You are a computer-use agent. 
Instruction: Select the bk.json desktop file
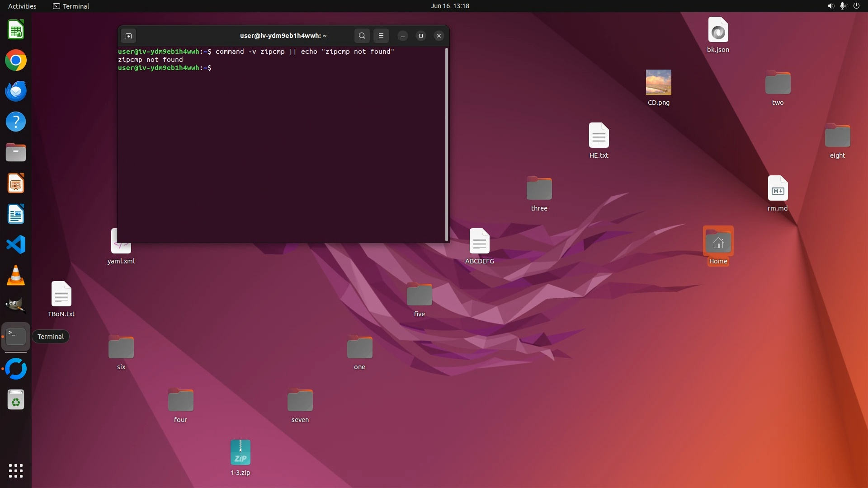tap(718, 31)
